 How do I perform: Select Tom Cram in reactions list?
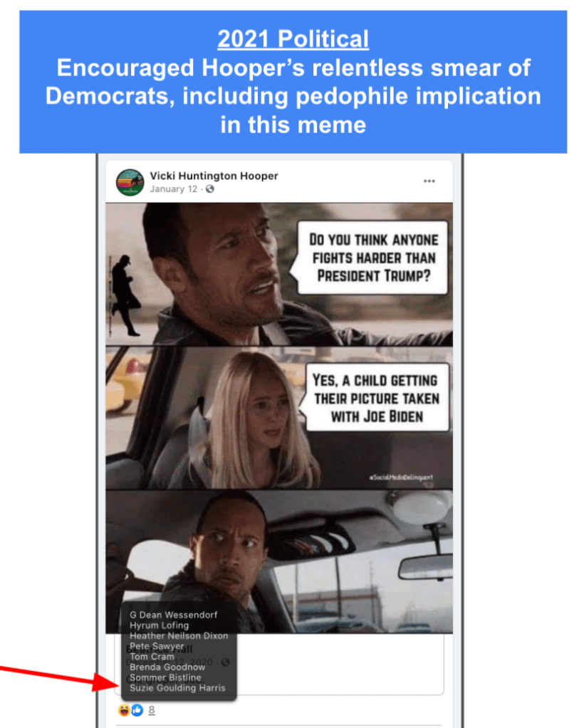coord(152,657)
